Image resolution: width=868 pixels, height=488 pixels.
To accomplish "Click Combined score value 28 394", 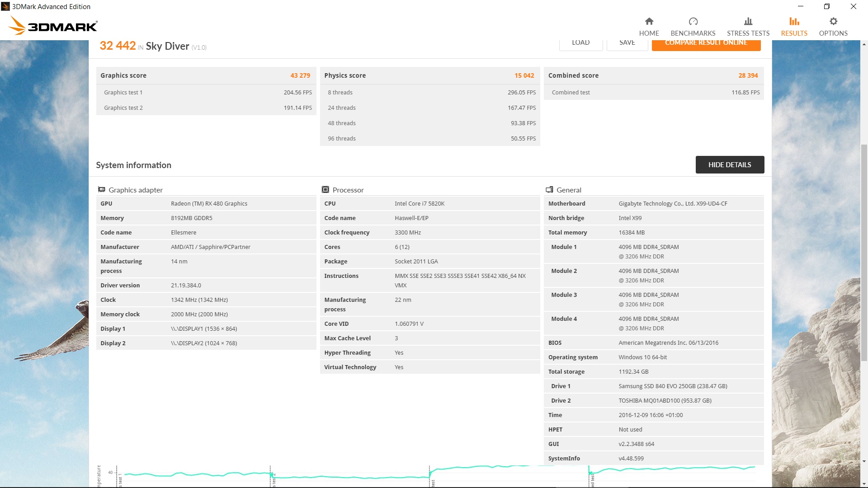I will point(748,75).
